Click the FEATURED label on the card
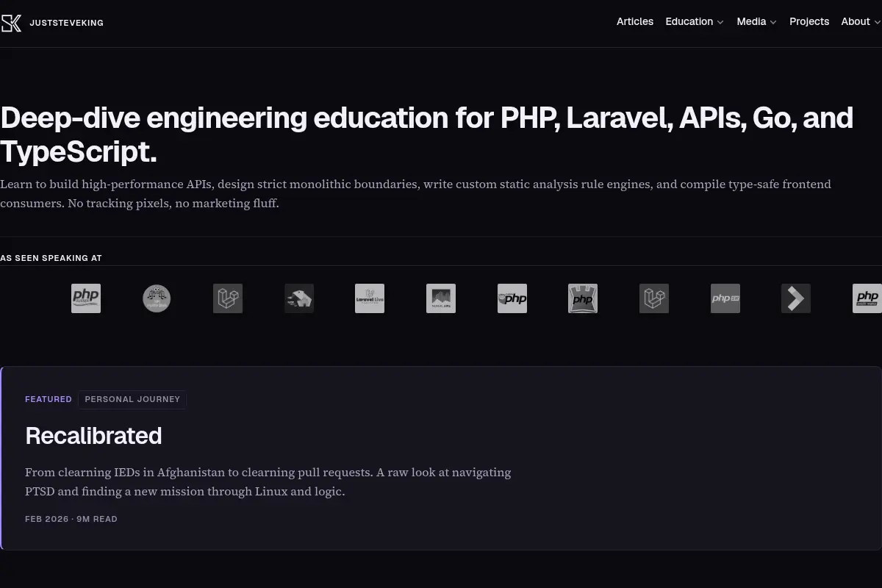The width and height of the screenshot is (882, 588). click(x=49, y=399)
